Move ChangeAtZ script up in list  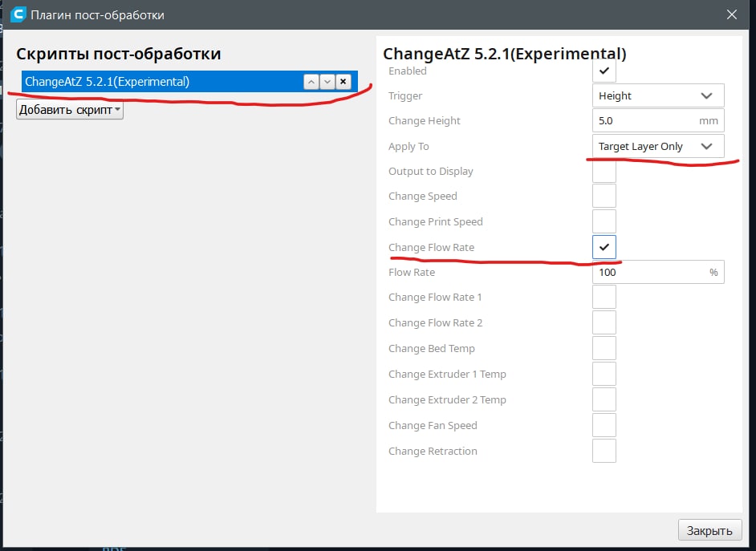(311, 82)
